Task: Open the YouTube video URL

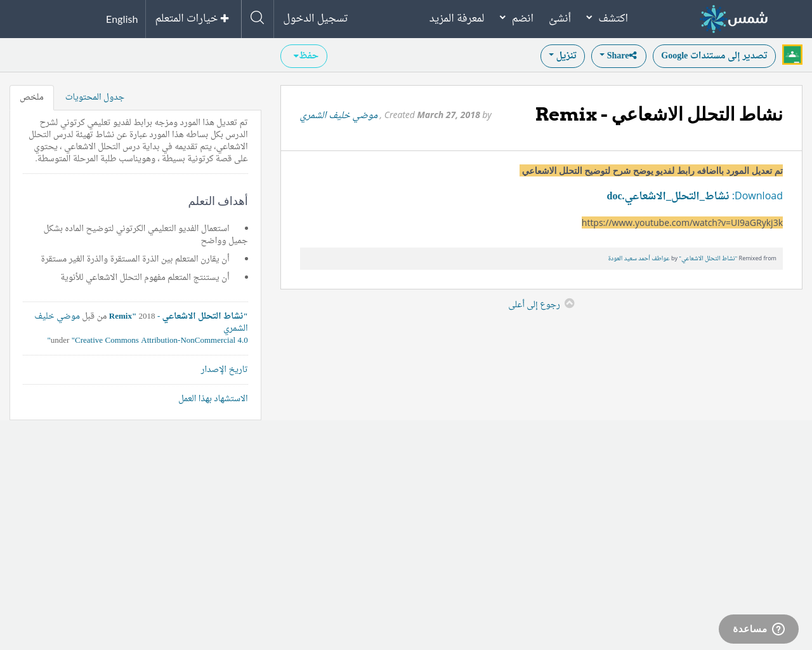Action: 682,222
